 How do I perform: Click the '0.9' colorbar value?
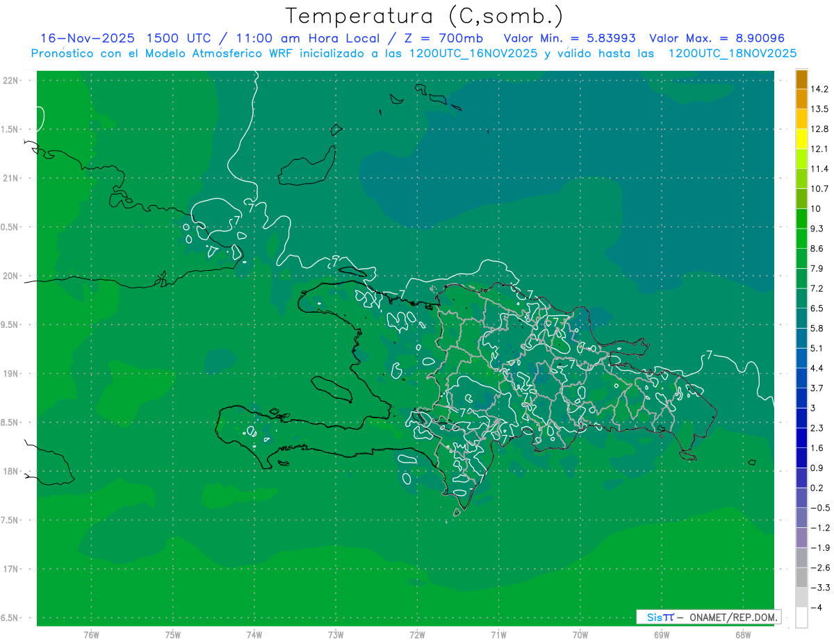817,468
